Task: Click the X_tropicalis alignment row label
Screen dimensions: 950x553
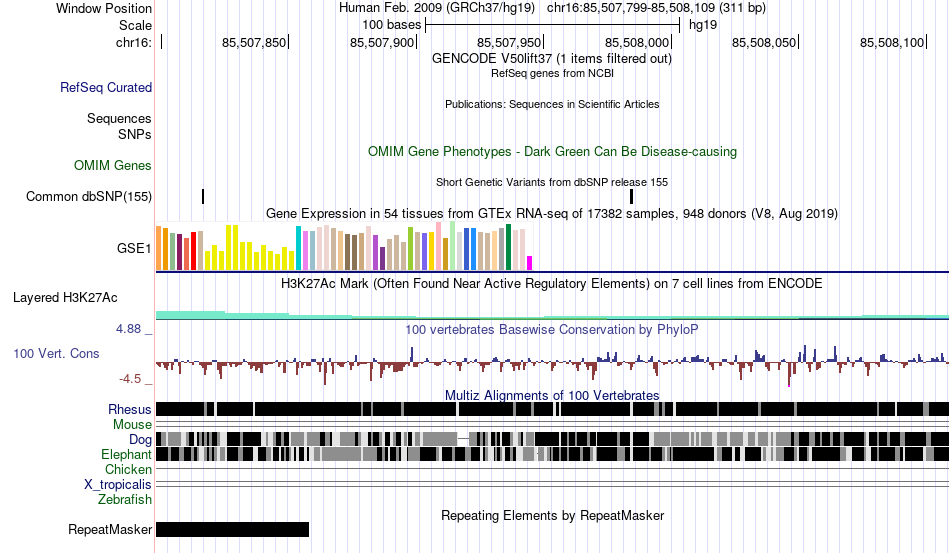Action: (118, 485)
